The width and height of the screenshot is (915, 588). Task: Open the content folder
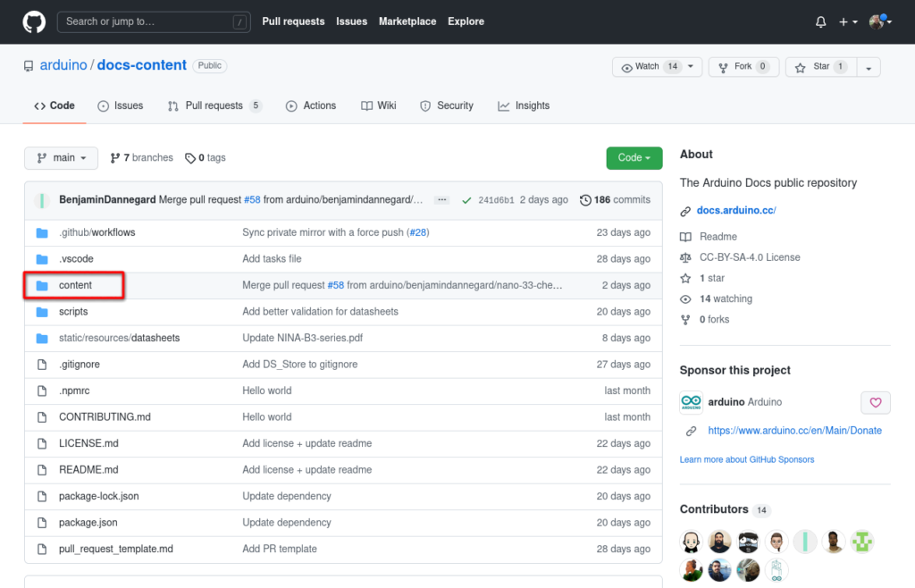(75, 285)
